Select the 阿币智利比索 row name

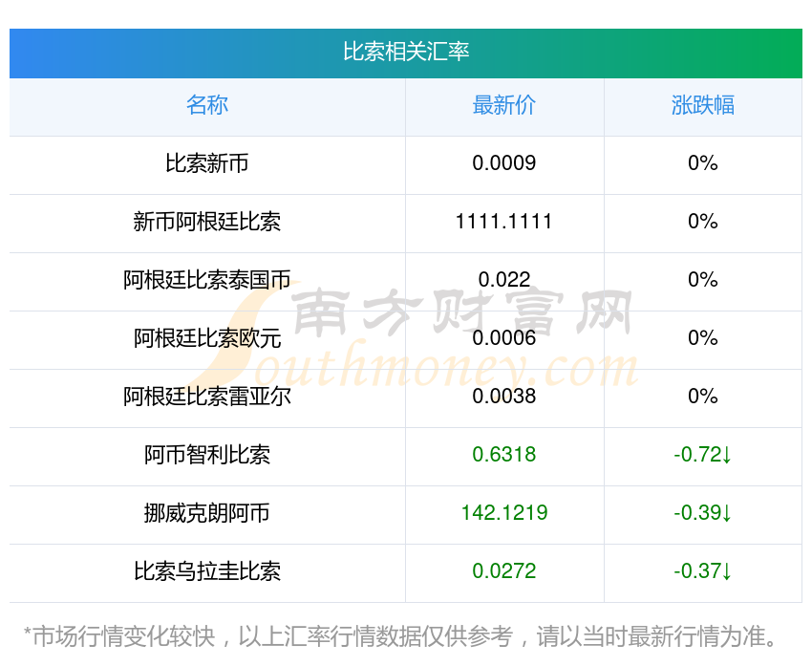click(x=207, y=455)
